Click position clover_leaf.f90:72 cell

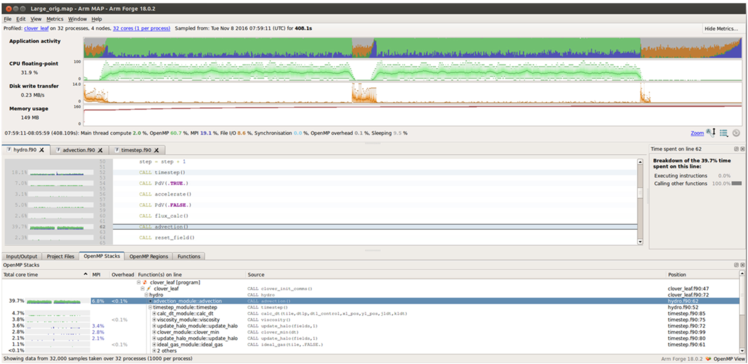pyautogui.click(x=688, y=295)
